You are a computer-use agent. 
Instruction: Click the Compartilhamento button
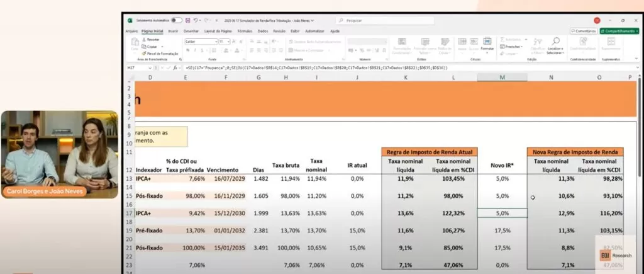click(x=619, y=31)
